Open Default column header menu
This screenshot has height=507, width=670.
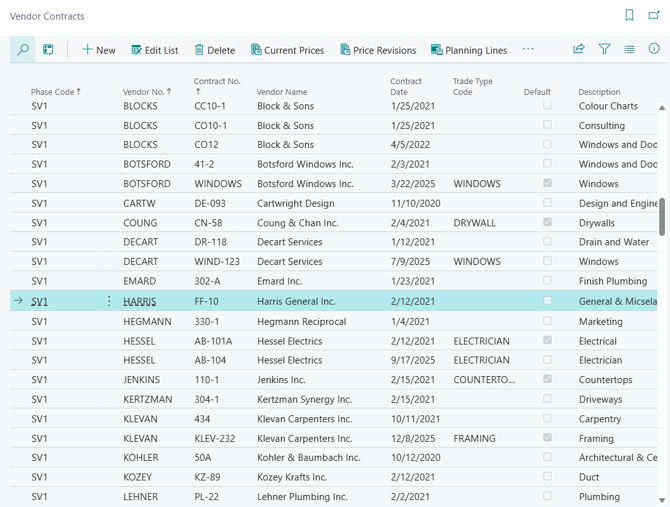537,92
